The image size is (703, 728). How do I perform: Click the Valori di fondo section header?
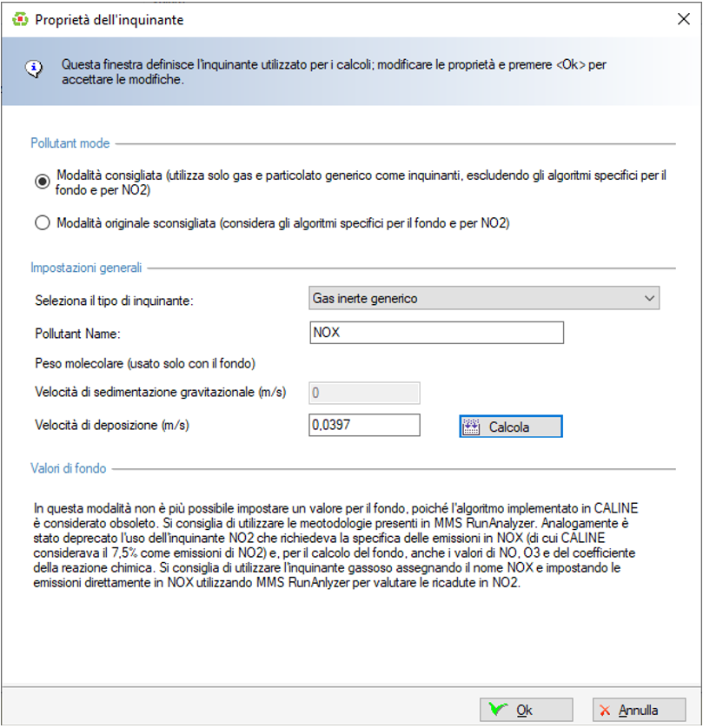pos(69,468)
